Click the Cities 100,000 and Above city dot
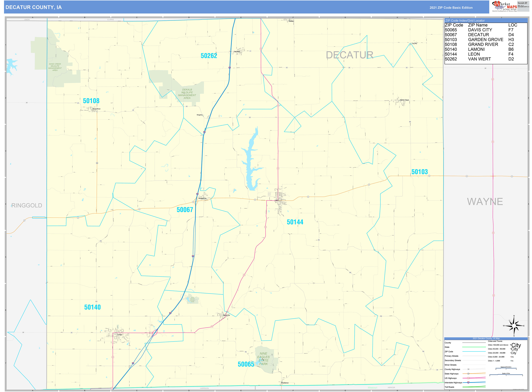Image resolution: width=532 pixels, height=392 pixels. 510,345
